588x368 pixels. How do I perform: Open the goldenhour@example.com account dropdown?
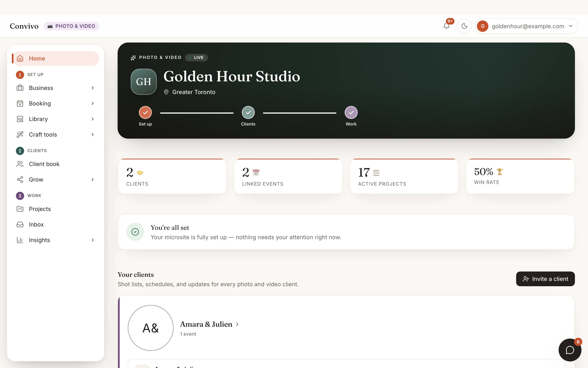coord(526,26)
